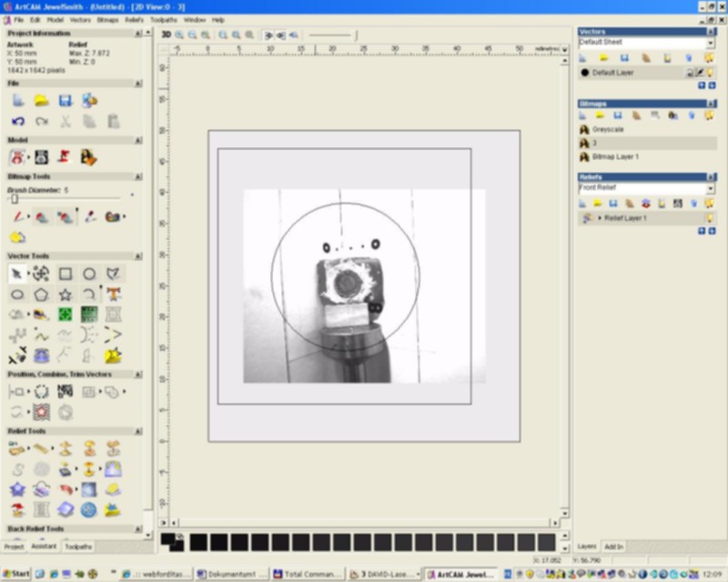Viewport: 728px width, 582px height.
Task: Click the Windows Start button
Action: click(x=15, y=574)
